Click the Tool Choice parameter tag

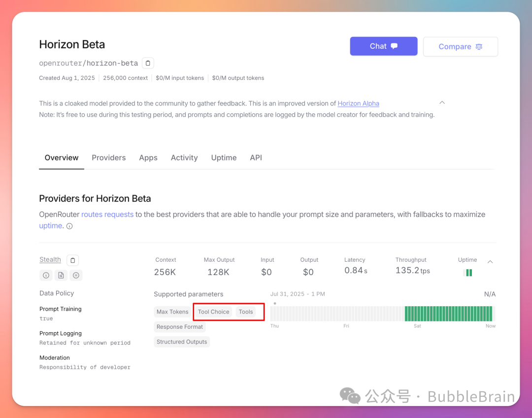[213, 312]
